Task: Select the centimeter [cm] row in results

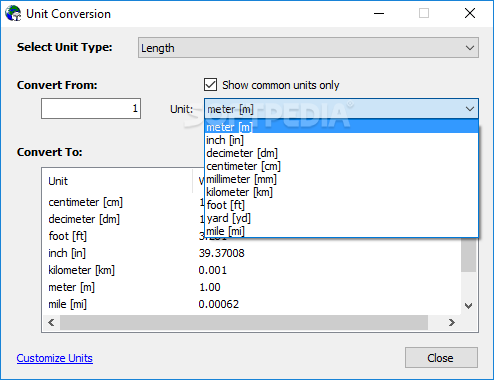Action: tap(86, 202)
